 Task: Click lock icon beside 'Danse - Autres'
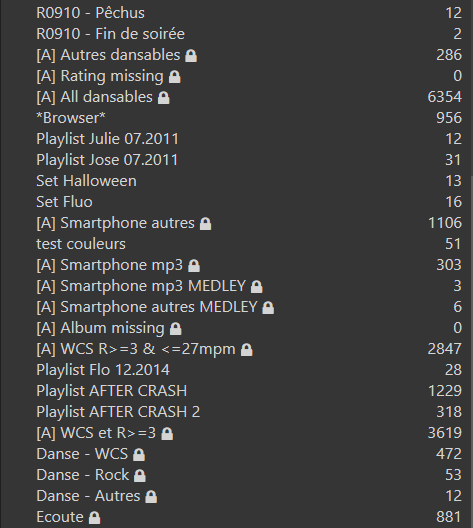151,497
